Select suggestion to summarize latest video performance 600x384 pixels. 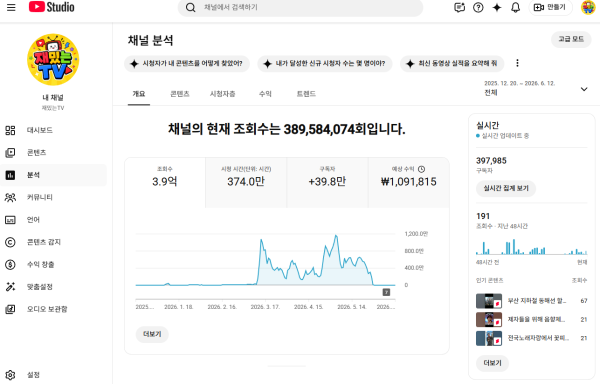[452, 63]
